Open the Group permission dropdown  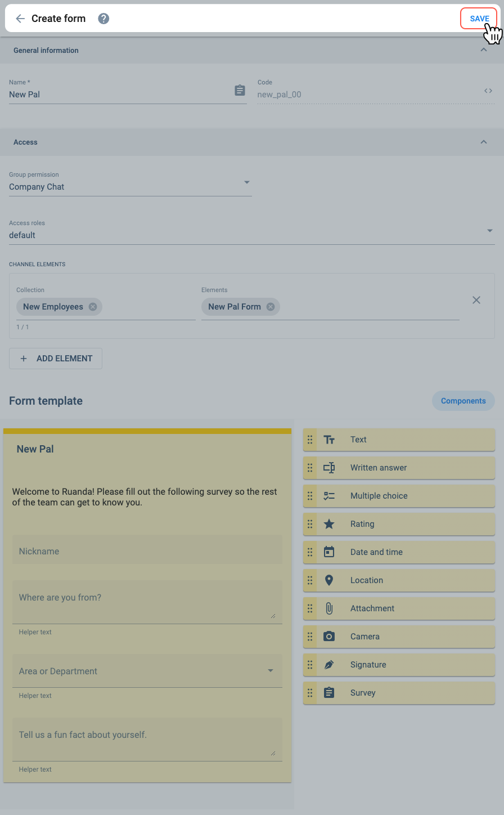[x=130, y=183]
